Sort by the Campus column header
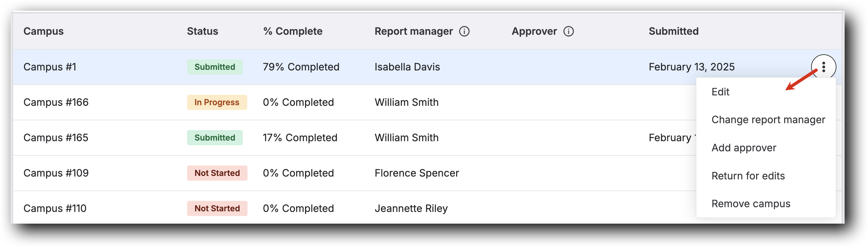868x247 pixels. click(x=44, y=31)
